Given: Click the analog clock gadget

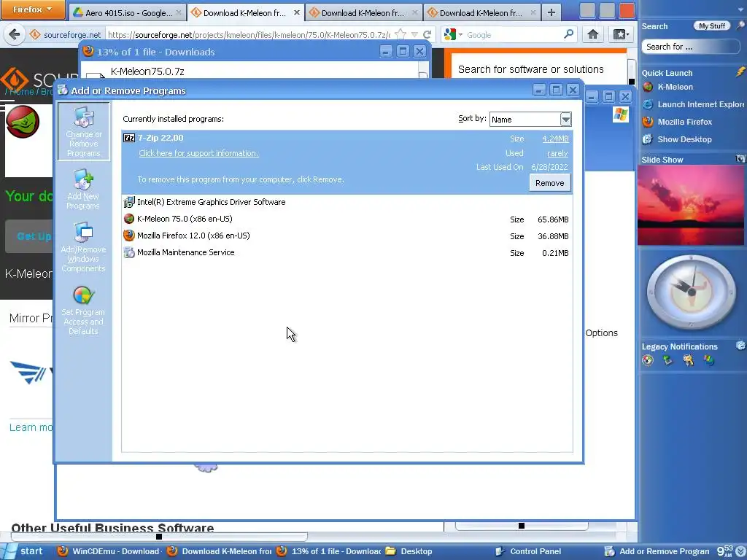Looking at the screenshot, I should pyautogui.click(x=691, y=292).
